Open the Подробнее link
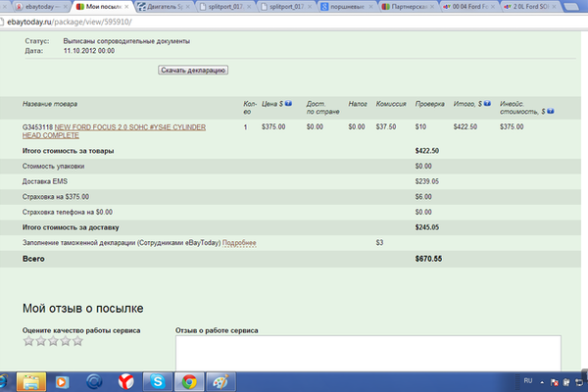 click(239, 243)
